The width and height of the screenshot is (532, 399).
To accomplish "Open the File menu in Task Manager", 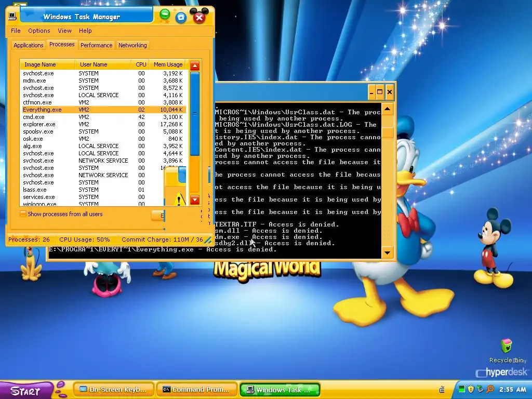I will tap(16, 31).
